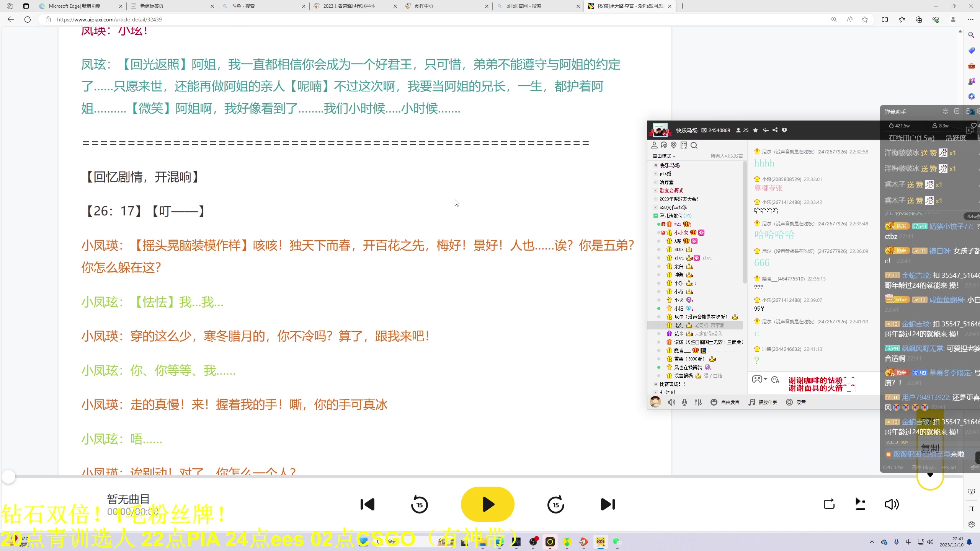980x551 pixels.
Task: Open the member list person icon
Action: pos(654,145)
